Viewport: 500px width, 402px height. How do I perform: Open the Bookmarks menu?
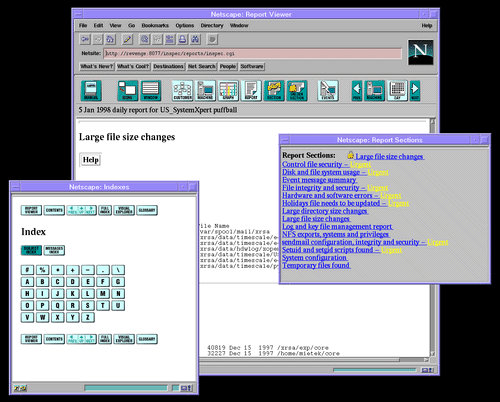point(155,25)
